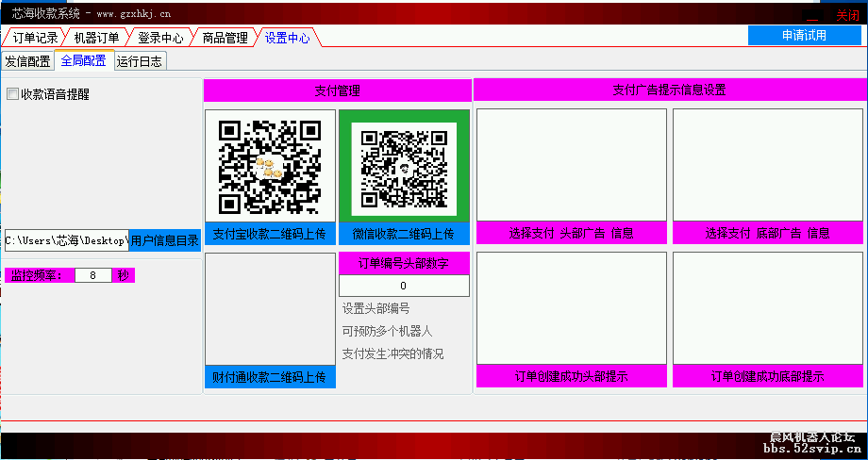
Task: Click the Alipay QR code image
Action: [270, 166]
